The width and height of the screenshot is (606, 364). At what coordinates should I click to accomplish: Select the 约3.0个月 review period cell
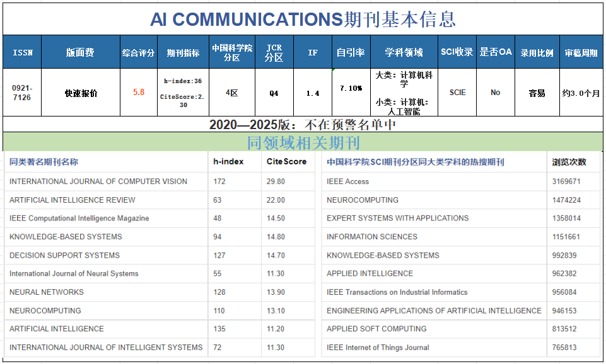(x=581, y=93)
